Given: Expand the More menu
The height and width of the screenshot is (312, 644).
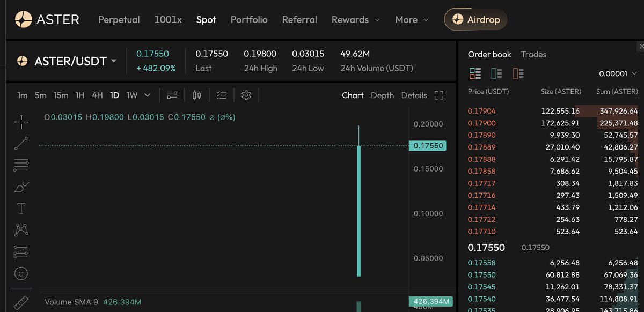Looking at the screenshot, I should point(412,20).
